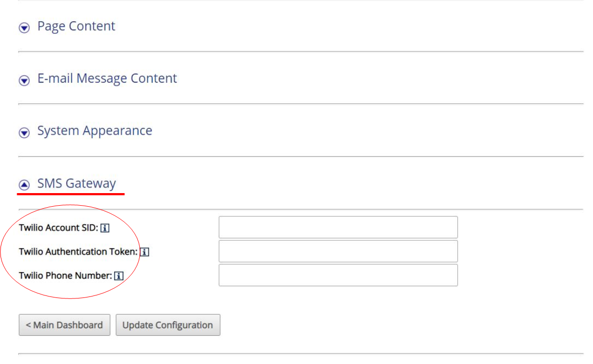Click the red underline beneath SMS Gateway
Viewport: 593px width, 364px height.
point(71,194)
